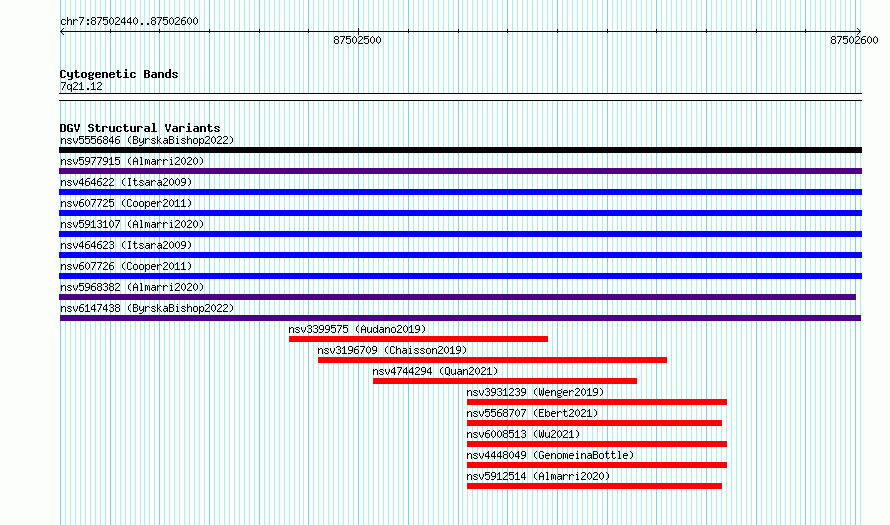890x525 pixels.
Task: Select the purple nsv5968382 variant bar
Action: (x=457, y=297)
